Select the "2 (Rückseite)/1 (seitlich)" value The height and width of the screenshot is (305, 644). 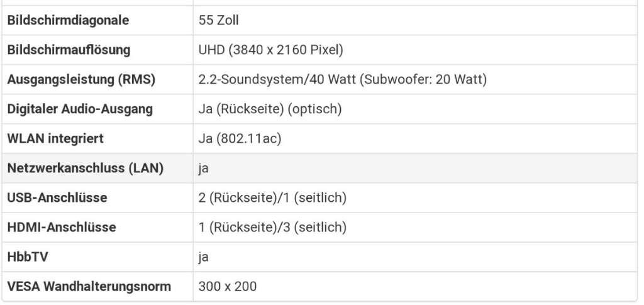coord(272,198)
